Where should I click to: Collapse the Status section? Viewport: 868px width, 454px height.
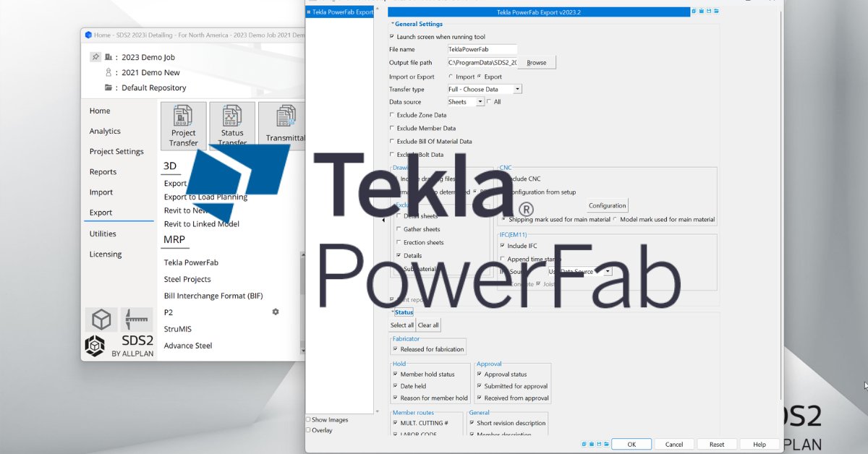pos(393,312)
